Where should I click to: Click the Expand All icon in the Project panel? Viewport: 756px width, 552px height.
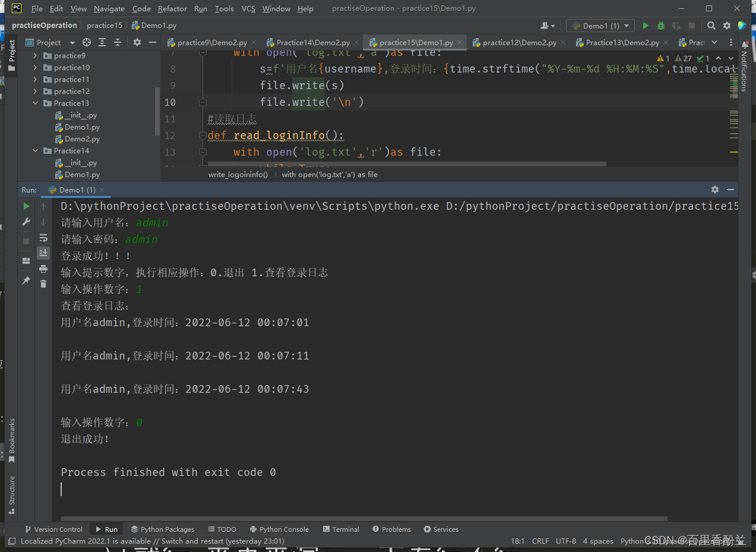point(102,42)
